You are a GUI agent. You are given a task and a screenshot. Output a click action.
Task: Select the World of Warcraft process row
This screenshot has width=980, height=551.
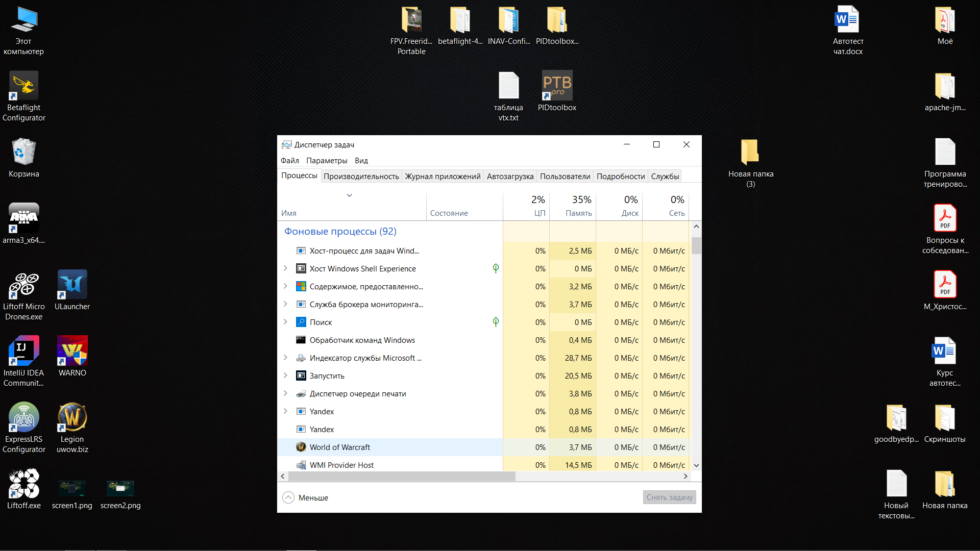tap(339, 447)
